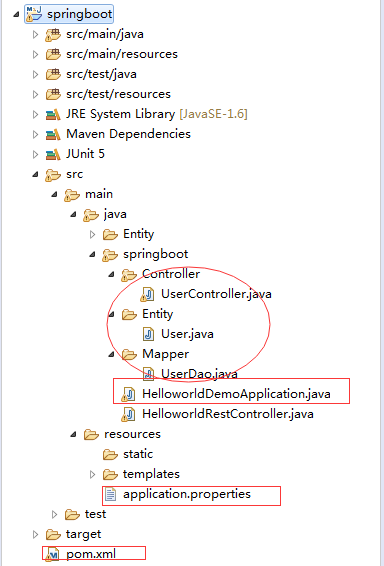This screenshot has height=566, width=384.
Task: Click the application.properties file icon
Action: pos(110,494)
